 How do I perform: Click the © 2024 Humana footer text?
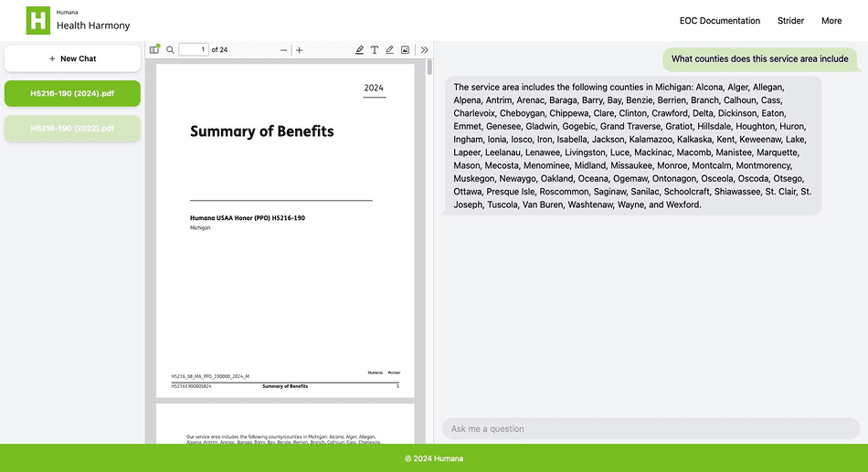[x=434, y=458]
